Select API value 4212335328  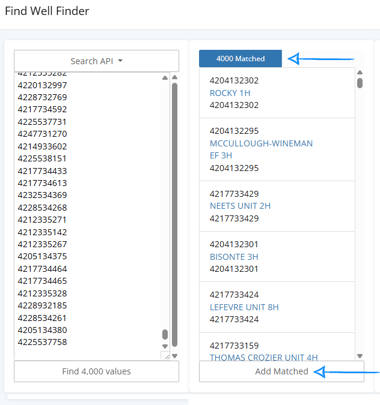click(x=42, y=293)
